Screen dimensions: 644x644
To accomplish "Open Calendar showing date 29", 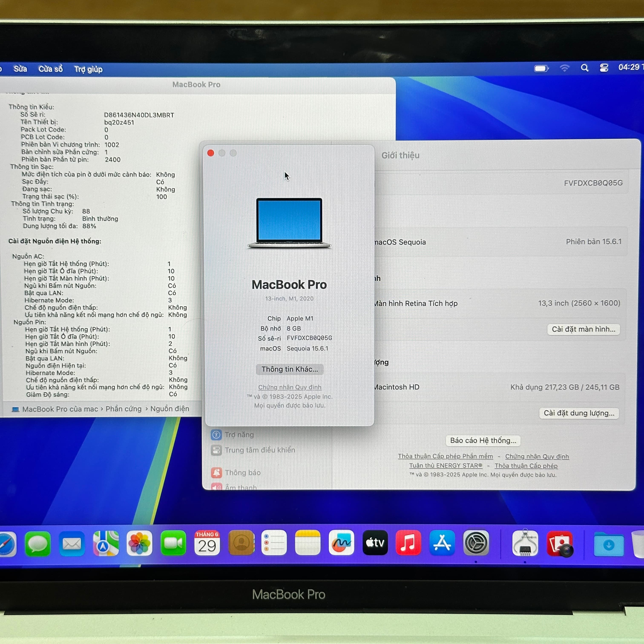I will [x=207, y=543].
